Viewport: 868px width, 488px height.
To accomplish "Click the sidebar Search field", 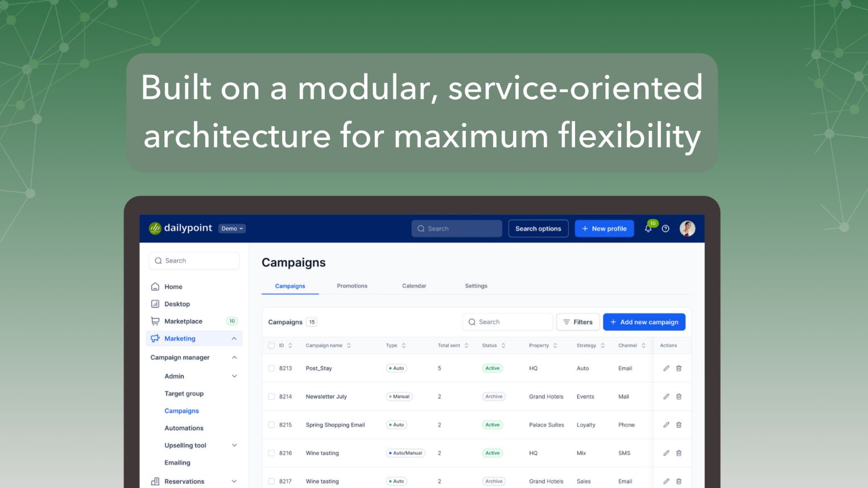I will [x=194, y=260].
